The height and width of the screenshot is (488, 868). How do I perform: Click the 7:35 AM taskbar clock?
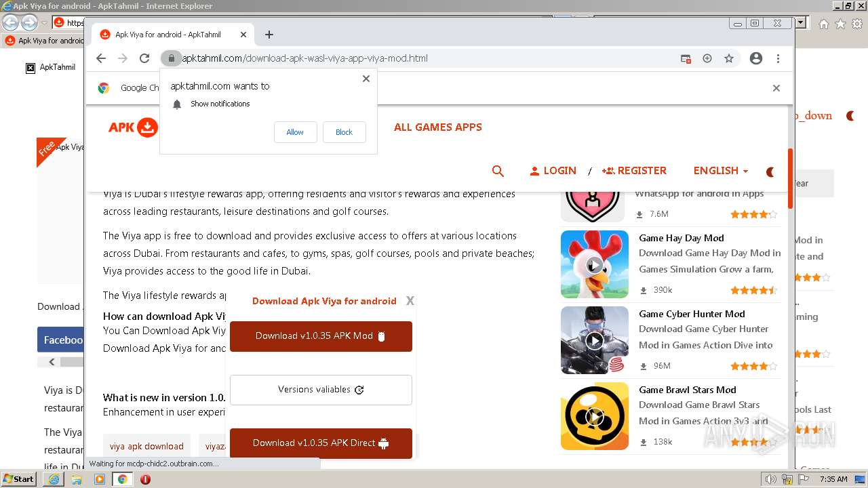(833, 479)
